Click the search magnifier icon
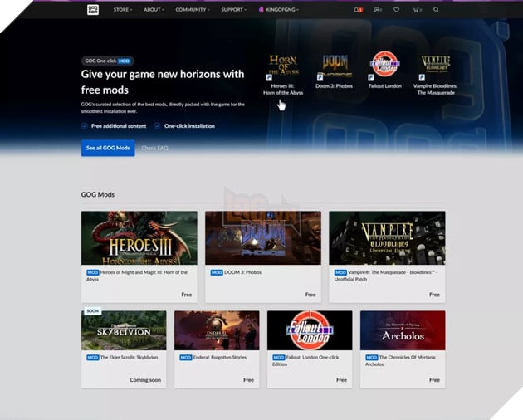Viewport: 523px width, 420px height. (436, 10)
